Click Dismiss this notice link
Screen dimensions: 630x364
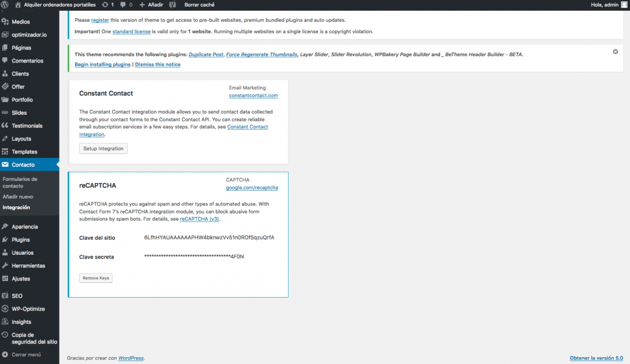tap(157, 65)
